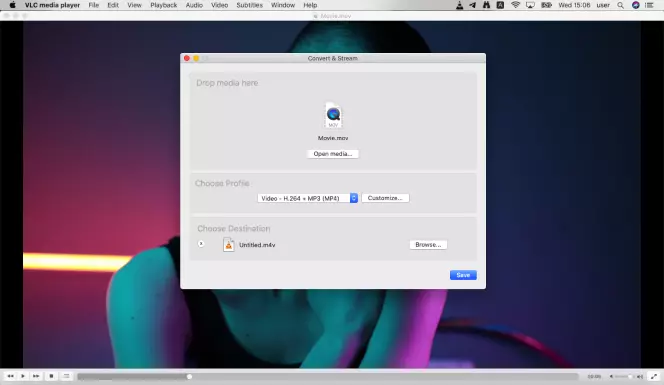Click the binoculars icon in the menu bar
This screenshot has width=664, height=385.
[487, 5]
